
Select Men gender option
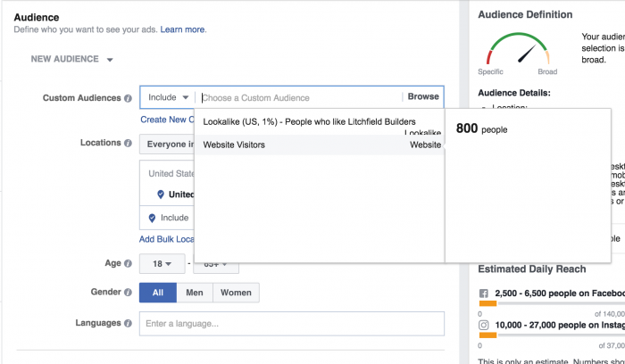coord(194,293)
